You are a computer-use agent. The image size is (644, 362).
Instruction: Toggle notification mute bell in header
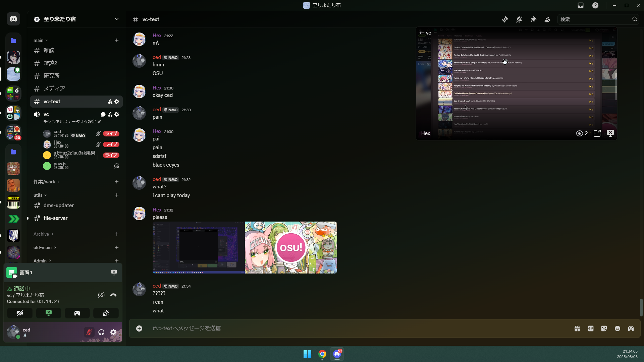coord(519,19)
